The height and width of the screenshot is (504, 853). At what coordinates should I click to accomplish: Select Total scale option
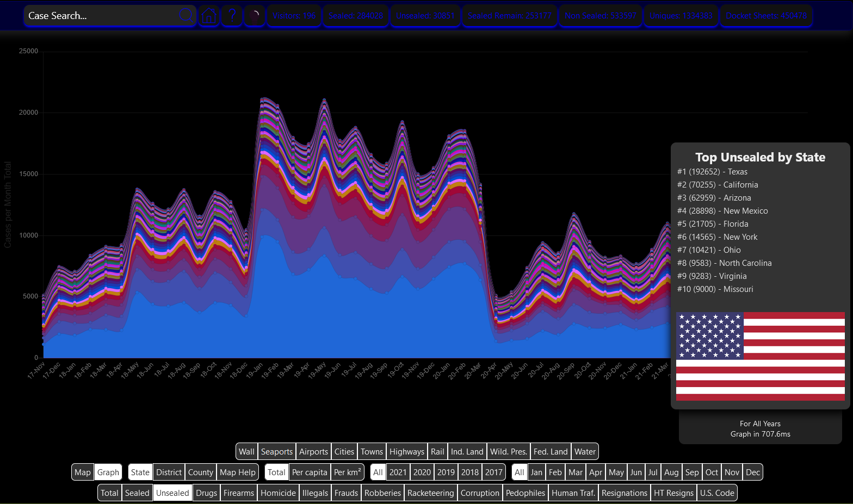pyautogui.click(x=276, y=472)
